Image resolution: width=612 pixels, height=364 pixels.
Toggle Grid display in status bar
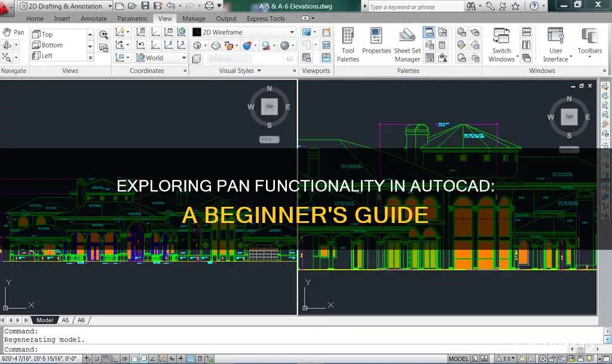tap(106, 359)
